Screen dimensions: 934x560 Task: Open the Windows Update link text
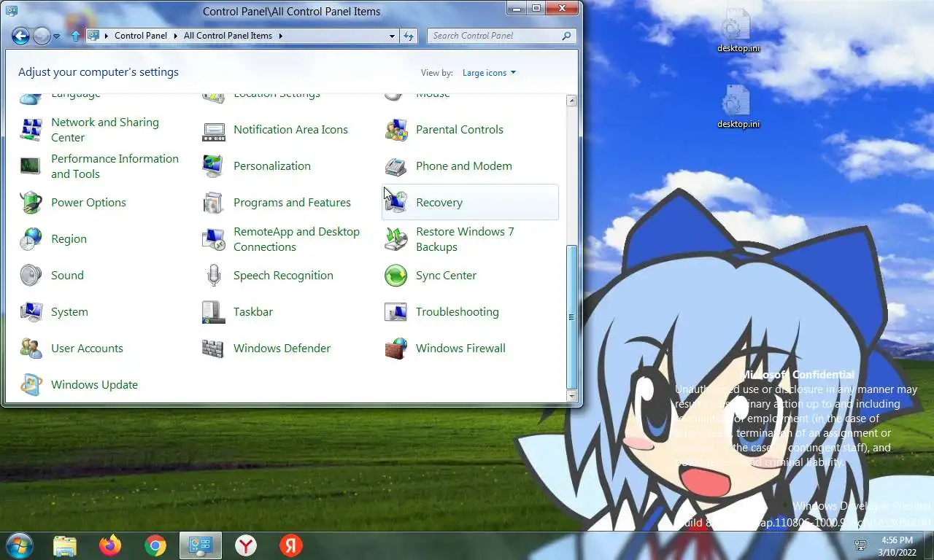coord(94,385)
